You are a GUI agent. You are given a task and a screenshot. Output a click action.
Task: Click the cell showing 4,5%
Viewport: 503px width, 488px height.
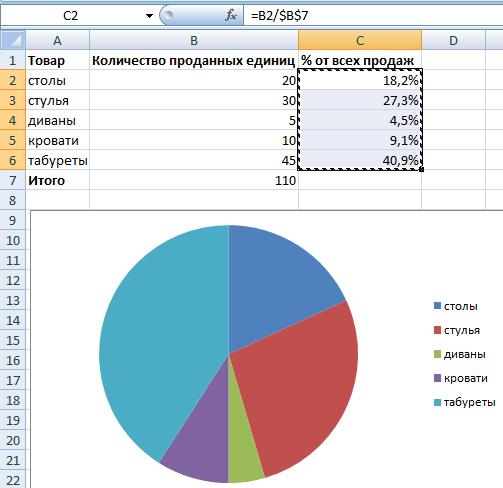click(x=360, y=120)
